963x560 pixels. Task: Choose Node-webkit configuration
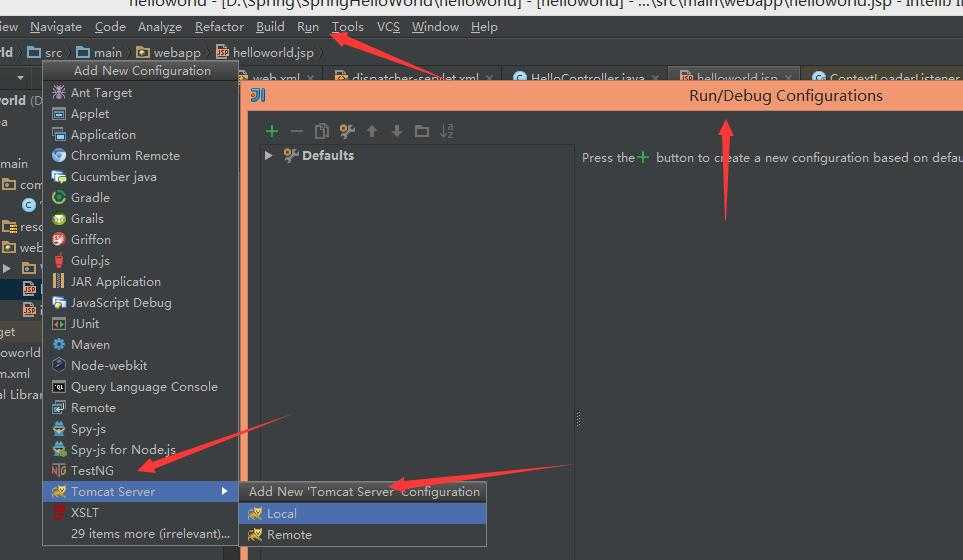pos(141,365)
